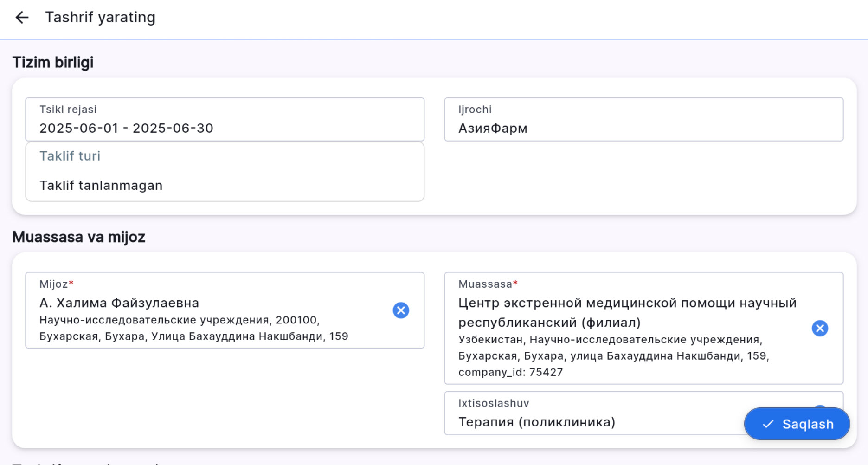Click the Tizim birligi section heading
868x465 pixels.
(53, 62)
